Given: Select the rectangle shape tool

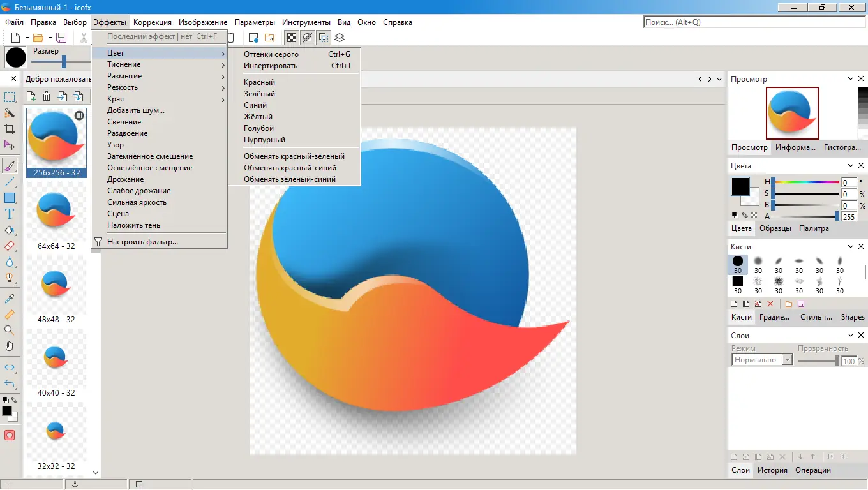Looking at the screenshot, I should [x=10, y=198].
